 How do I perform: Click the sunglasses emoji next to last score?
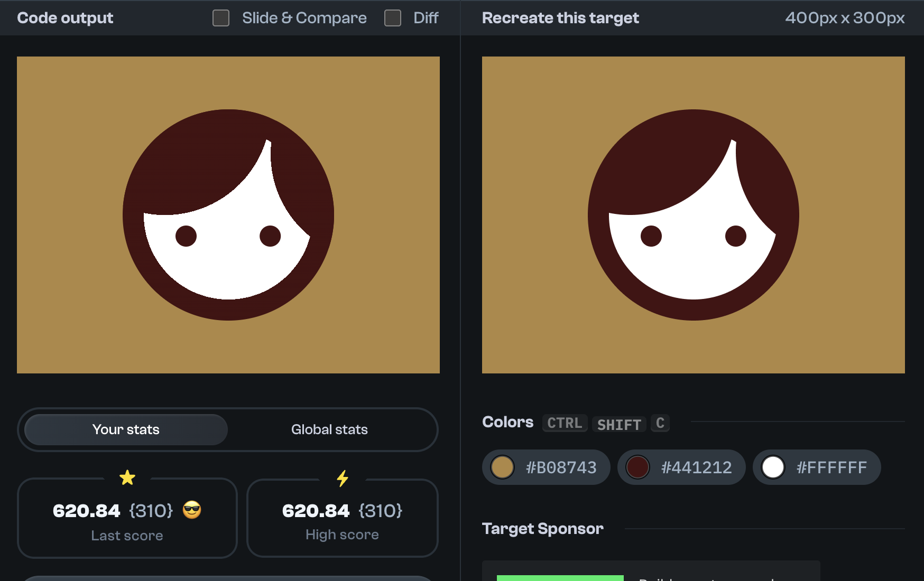click(192, 510)
